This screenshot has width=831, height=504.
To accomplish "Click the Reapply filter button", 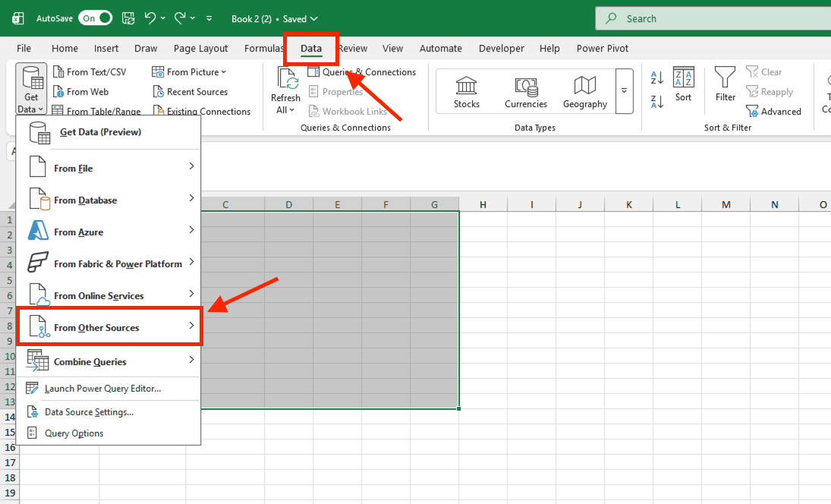I will [x=770, y=92].
